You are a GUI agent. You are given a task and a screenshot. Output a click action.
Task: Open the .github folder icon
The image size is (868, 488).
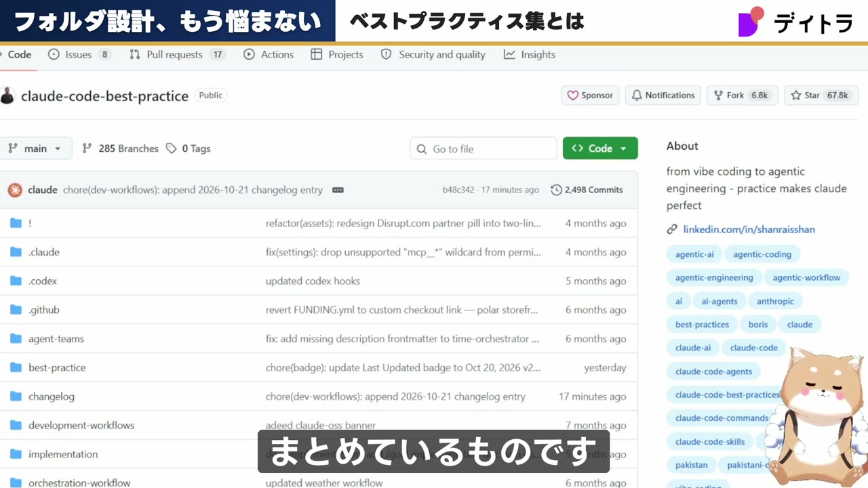coord(16,310)
